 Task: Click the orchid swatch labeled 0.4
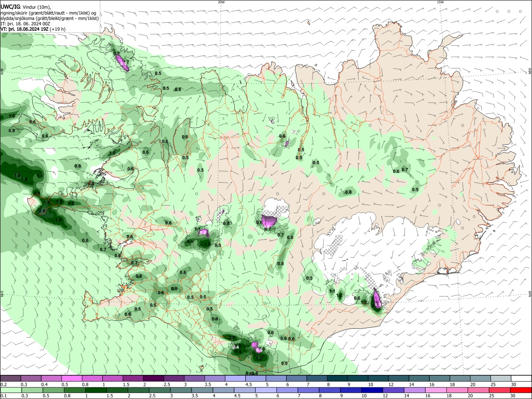(x=52, y=378)
